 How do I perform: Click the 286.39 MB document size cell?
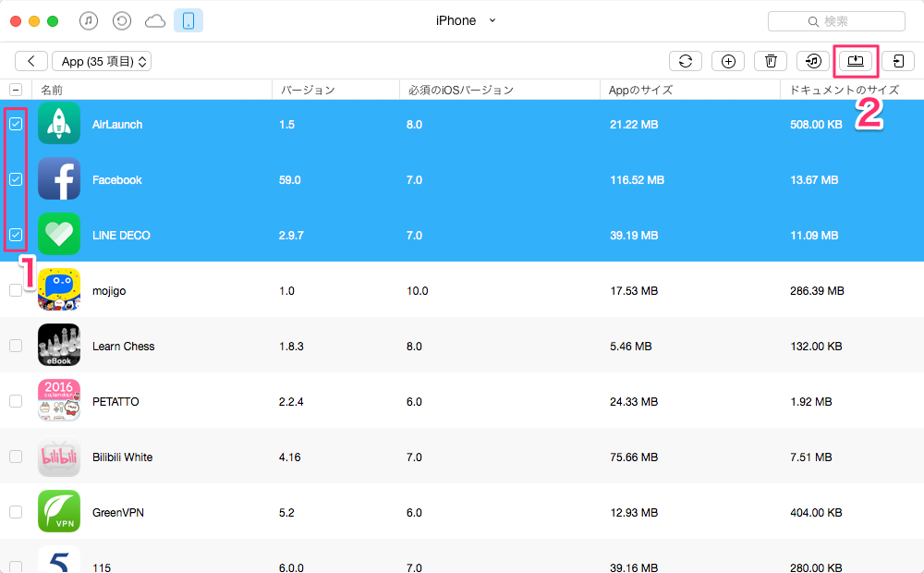[x=818, y=290]
